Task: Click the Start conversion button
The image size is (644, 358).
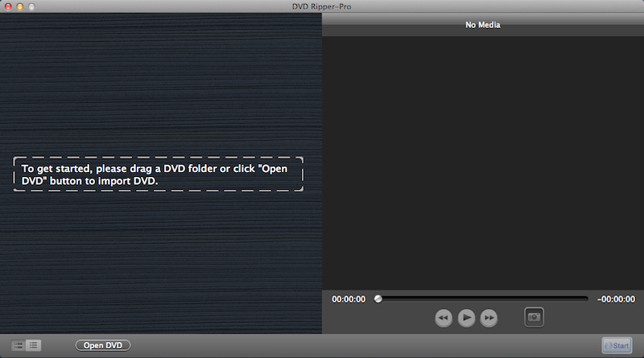Action: click(x=617, y=346)
